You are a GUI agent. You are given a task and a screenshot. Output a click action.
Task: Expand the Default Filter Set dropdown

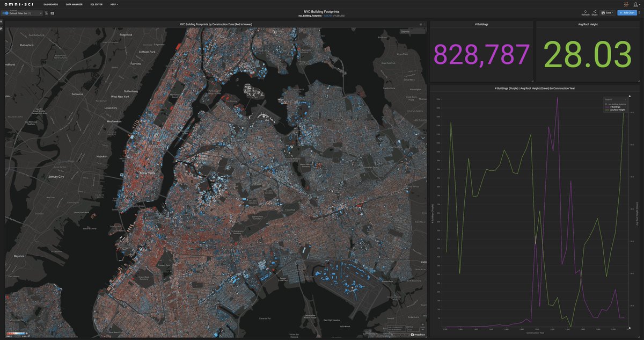[40, 13]
